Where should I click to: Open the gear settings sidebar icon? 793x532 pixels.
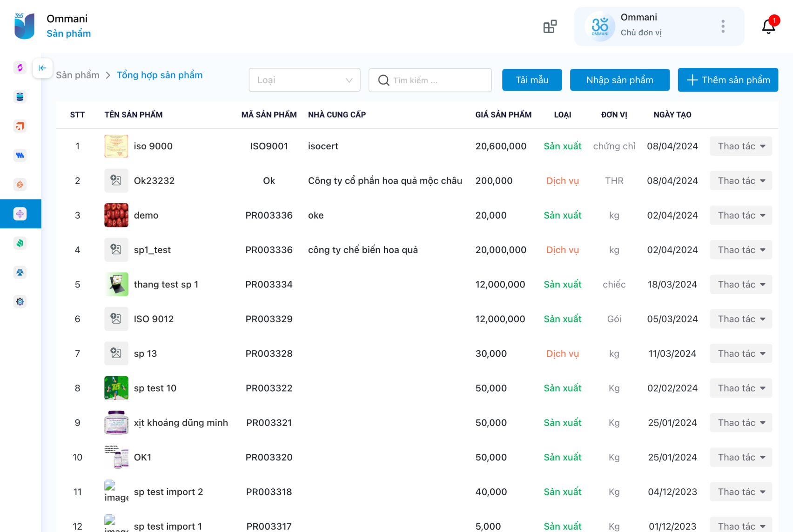pos(20,302)
